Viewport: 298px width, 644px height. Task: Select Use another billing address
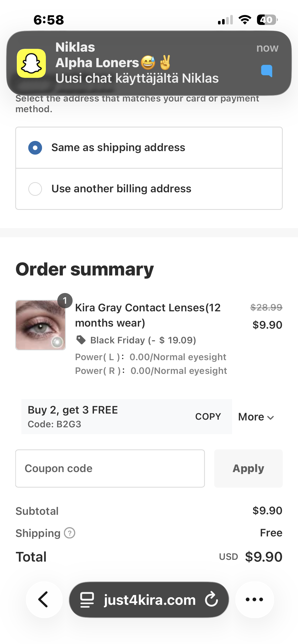coord(35,189)
